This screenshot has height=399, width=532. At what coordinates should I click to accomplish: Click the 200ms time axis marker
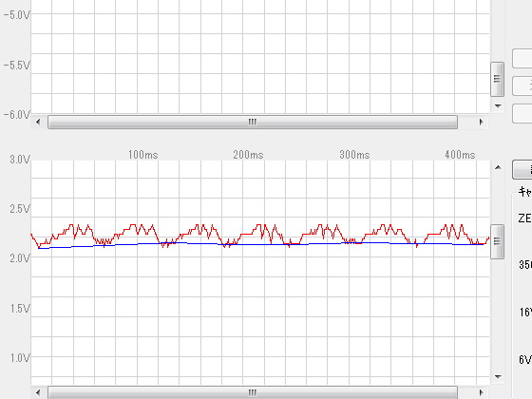click(248, 155)
